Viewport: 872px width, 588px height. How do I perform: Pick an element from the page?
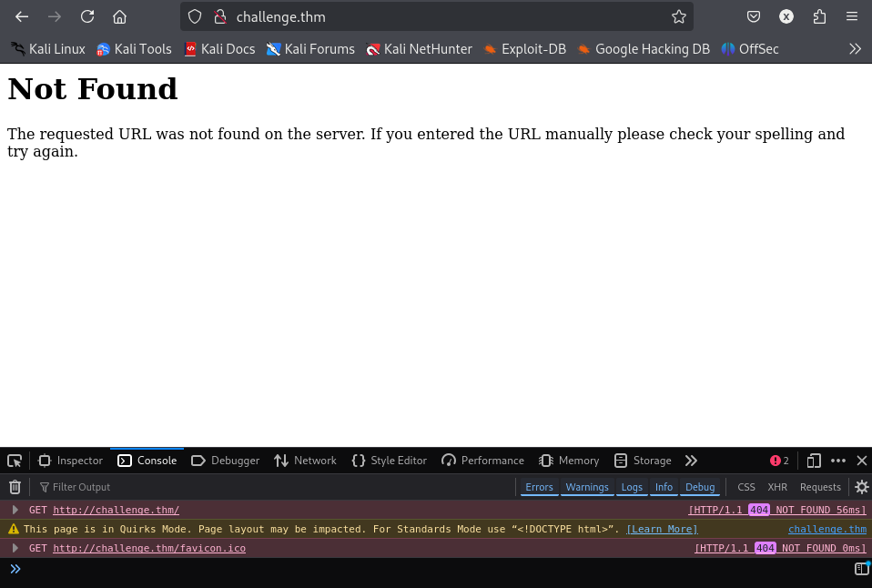15,461
